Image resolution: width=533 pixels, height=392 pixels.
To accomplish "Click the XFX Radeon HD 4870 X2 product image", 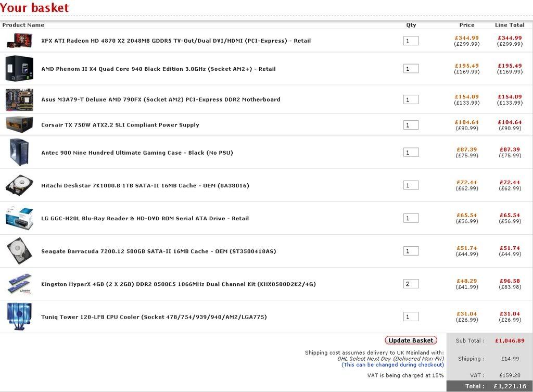I will [19, 41].
